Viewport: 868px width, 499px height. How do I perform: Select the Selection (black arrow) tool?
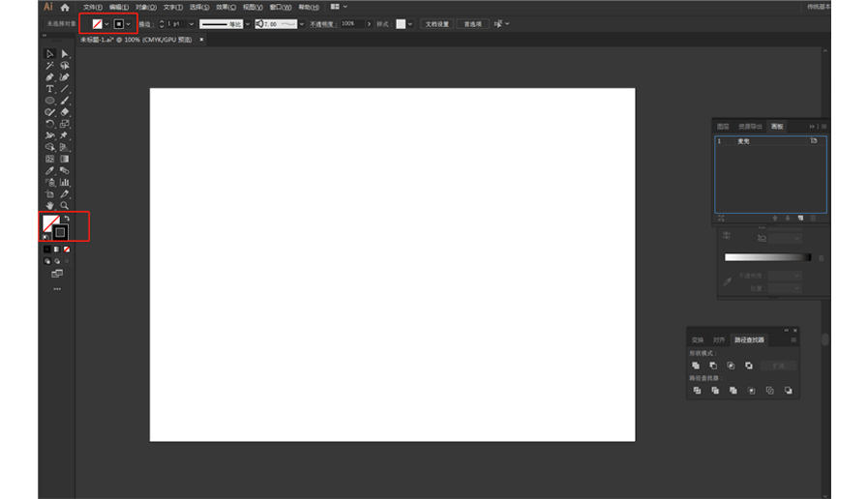click(x=49, y=53)
